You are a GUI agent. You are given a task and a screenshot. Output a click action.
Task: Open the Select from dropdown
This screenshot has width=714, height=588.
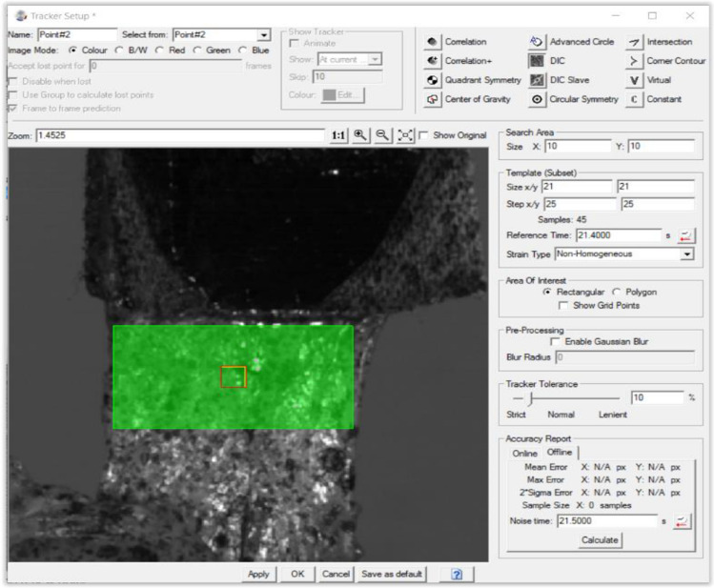264,35
